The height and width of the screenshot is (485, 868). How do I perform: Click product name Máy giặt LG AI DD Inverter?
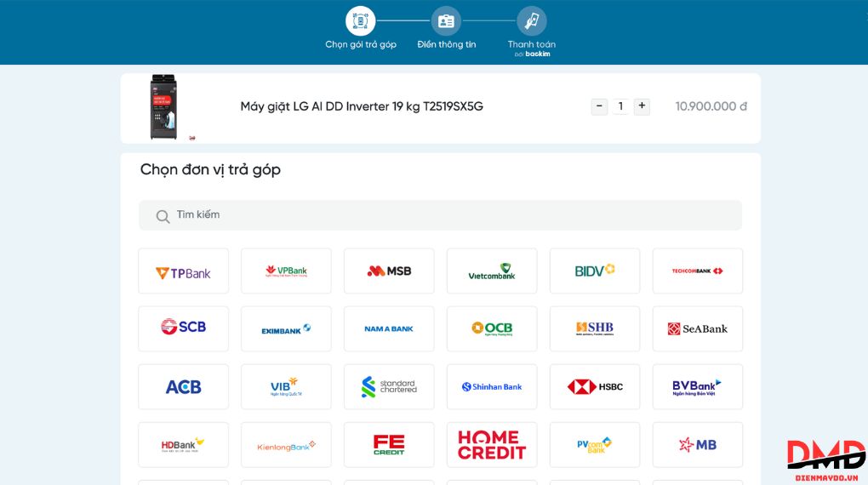coord(362,106)
